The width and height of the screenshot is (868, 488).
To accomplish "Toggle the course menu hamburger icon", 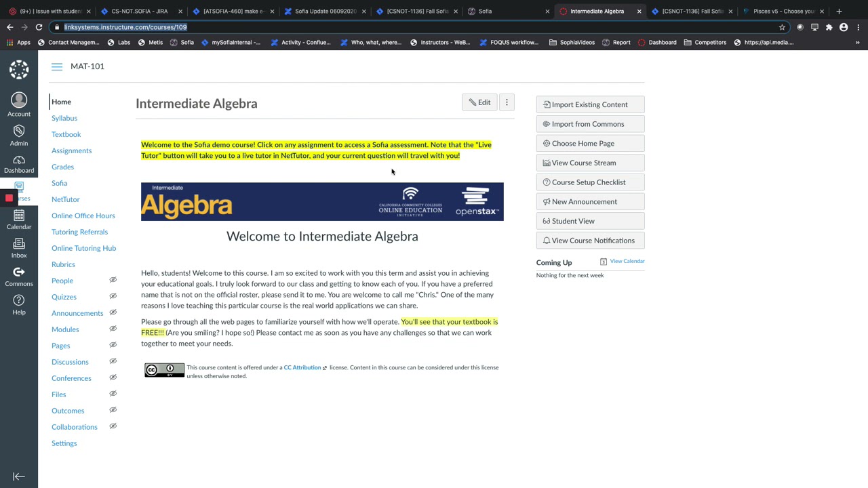I will click(57, 66).
